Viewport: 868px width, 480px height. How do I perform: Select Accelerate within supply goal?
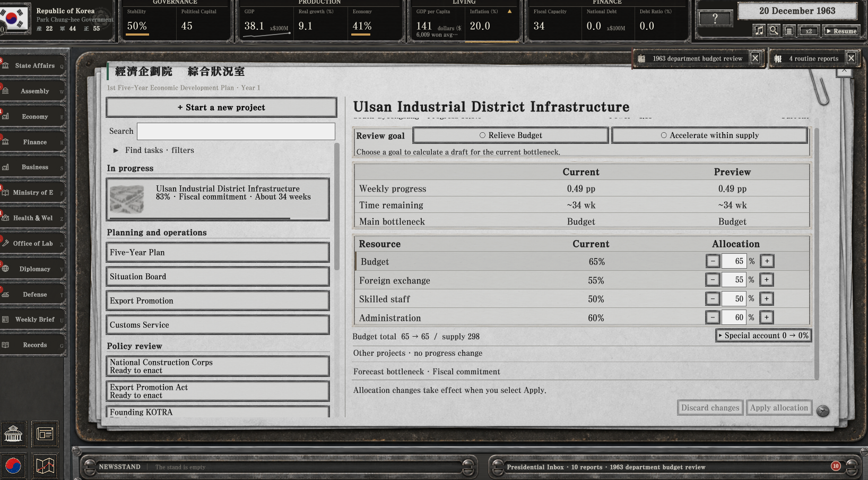(709, 135)
